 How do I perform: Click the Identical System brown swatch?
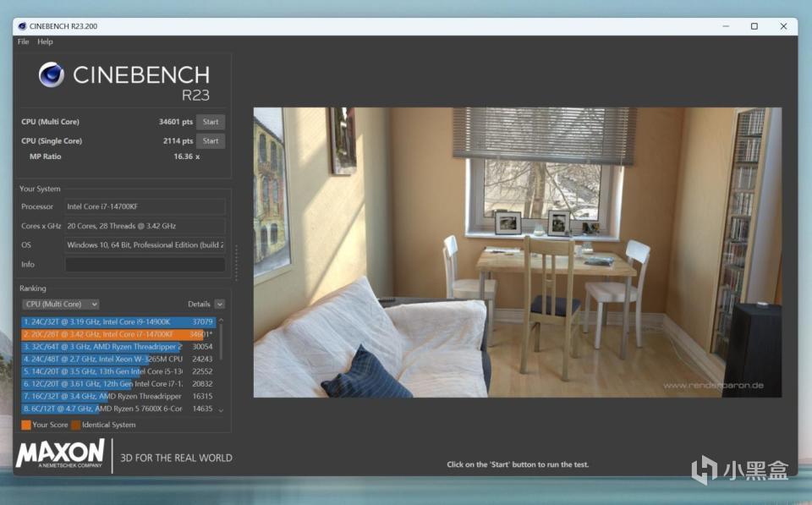(75, 425)
